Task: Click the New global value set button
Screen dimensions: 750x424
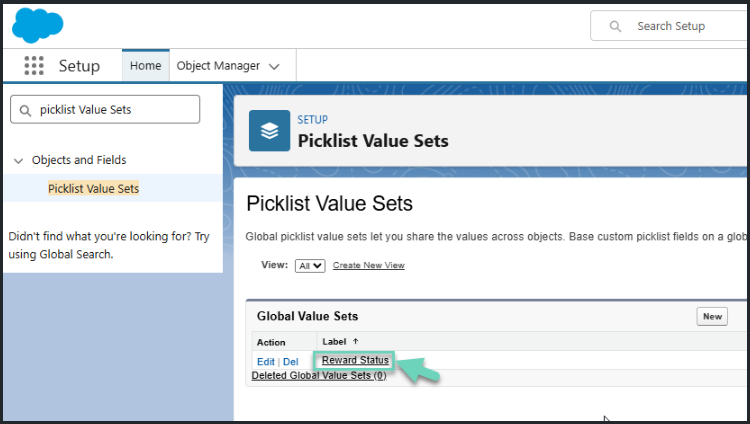Action: [x=712, y=316]
